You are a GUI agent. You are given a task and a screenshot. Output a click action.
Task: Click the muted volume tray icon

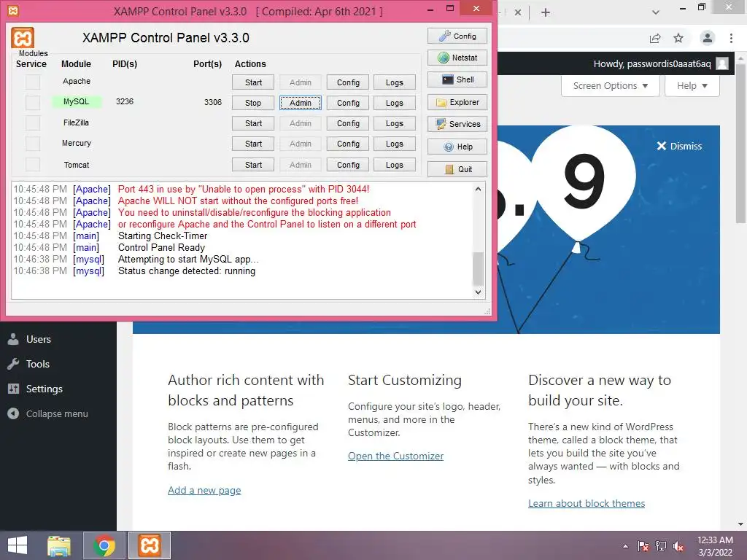click(x=678, y=546)
